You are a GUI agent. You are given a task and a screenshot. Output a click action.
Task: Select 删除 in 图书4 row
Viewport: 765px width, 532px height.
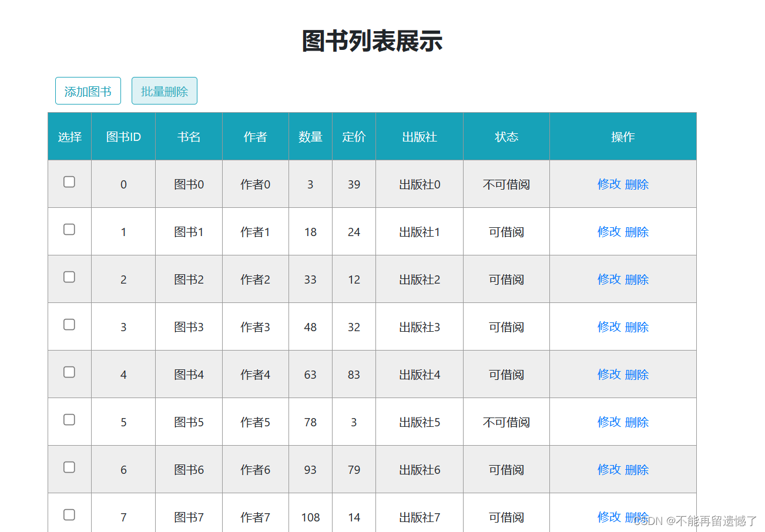click(637, 375)
